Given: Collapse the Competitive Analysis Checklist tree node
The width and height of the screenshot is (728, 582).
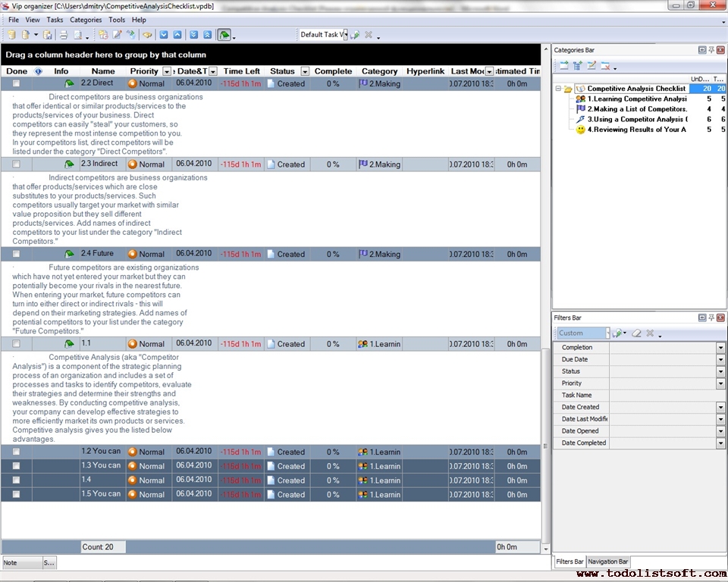Looking at the screenshot, I should tap(558, 89).
